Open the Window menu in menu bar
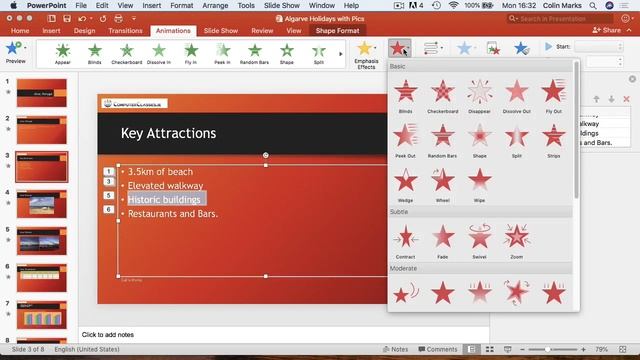 click(x=321, y=6)
